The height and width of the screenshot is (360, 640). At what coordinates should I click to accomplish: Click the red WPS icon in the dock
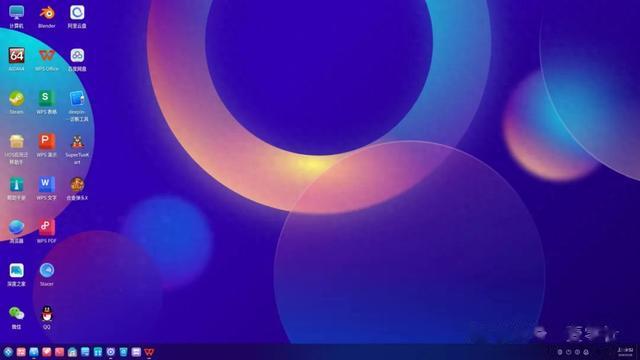click(149, 352)
